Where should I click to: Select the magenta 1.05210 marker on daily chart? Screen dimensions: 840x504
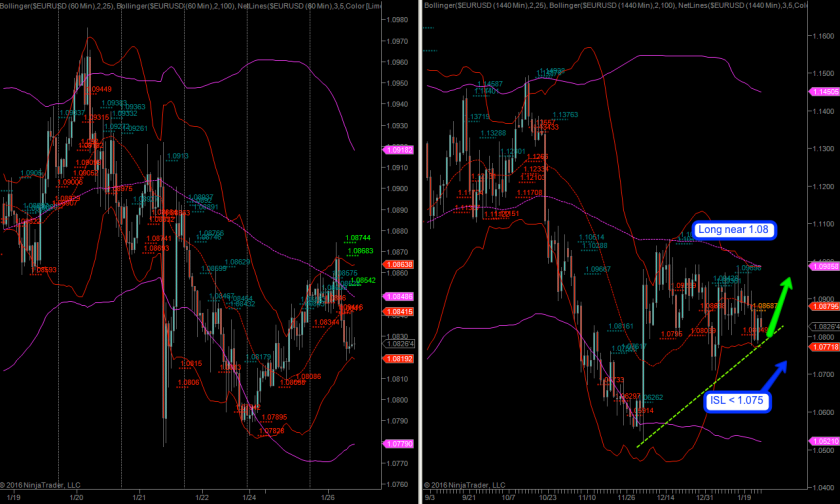[x=824, y=441]
